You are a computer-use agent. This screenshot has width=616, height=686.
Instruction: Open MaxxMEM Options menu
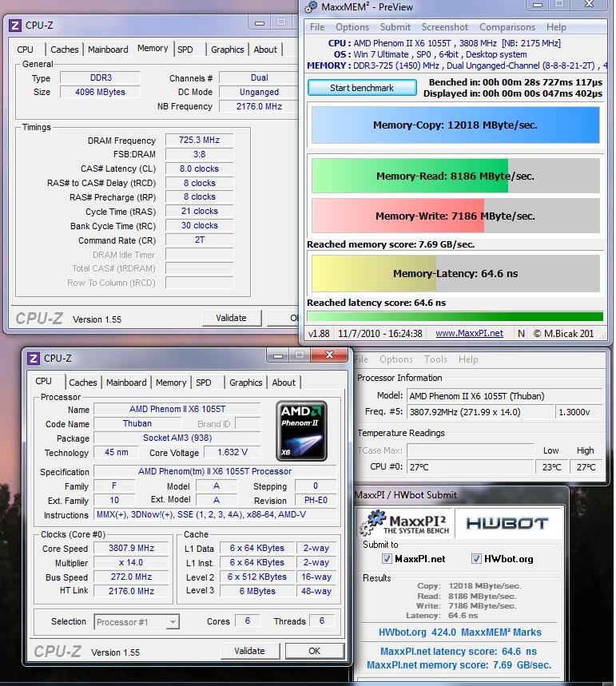tap(352, 27)
